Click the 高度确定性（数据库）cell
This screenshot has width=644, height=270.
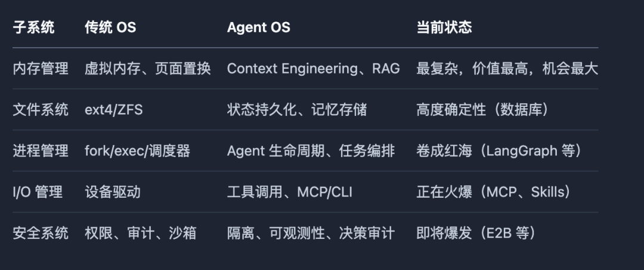(482, 109)
